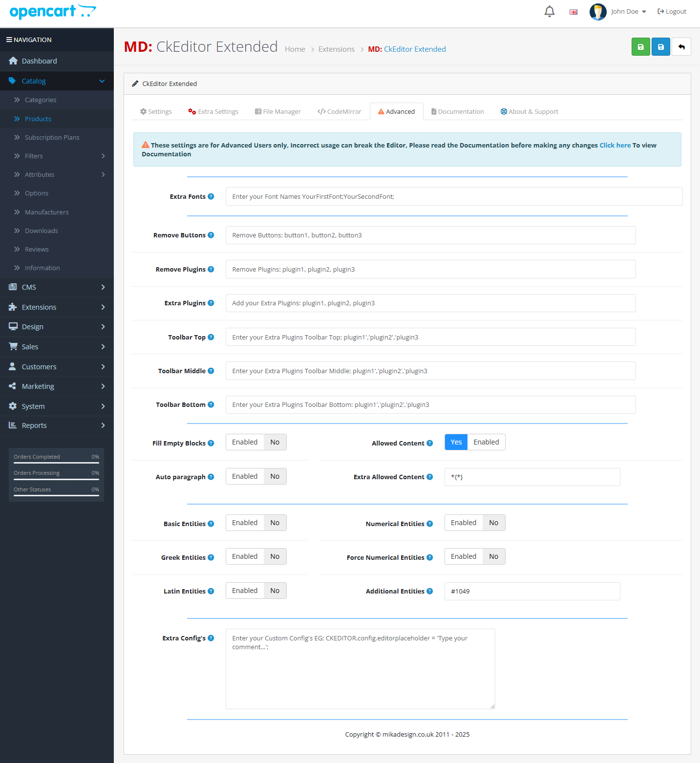Click the Additional Entities help icon
Screen dimensions: 700x763
(x=430, y=591)
